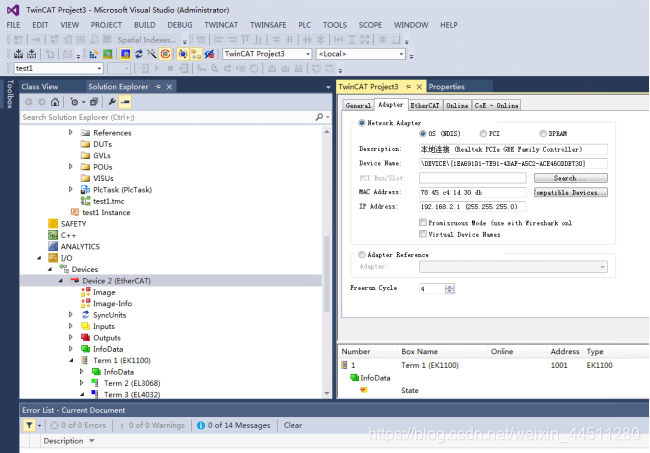Click the C++ node icon
Image resolution: width=650 pixels, height=453 pixels.
click(x=53, y=235)
